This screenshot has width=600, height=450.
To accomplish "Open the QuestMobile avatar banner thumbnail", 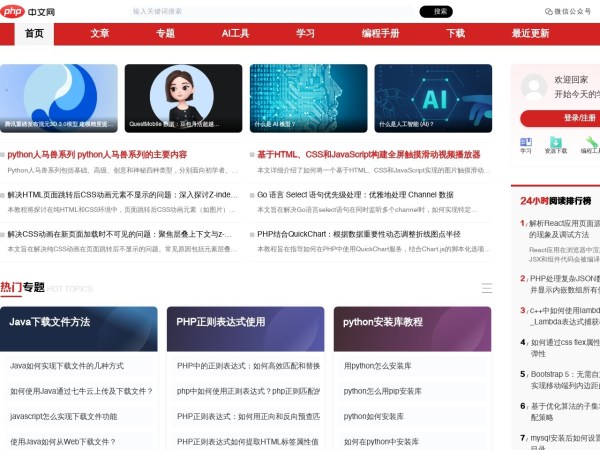I will pyautogui.click(x=184, y=98).
